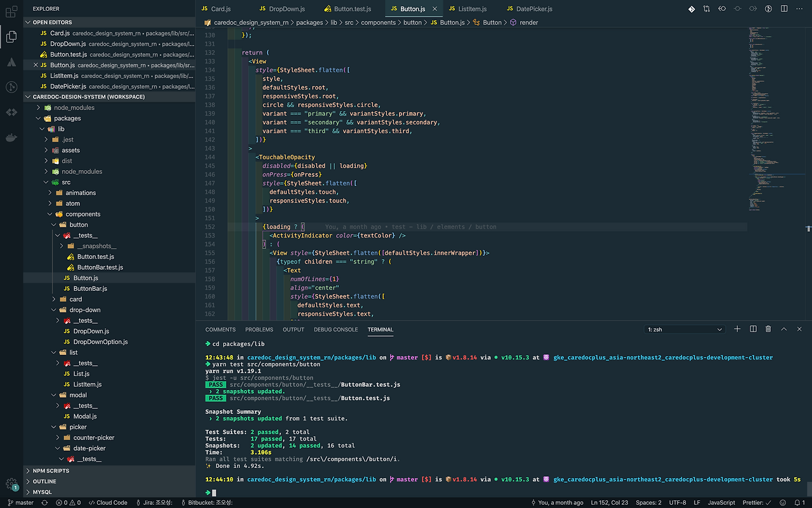Image resolution: width=812 pixels, height=508 pixels.
Task: Click the compare changes icon in editor toolbar
Action: tap(707, 9)
